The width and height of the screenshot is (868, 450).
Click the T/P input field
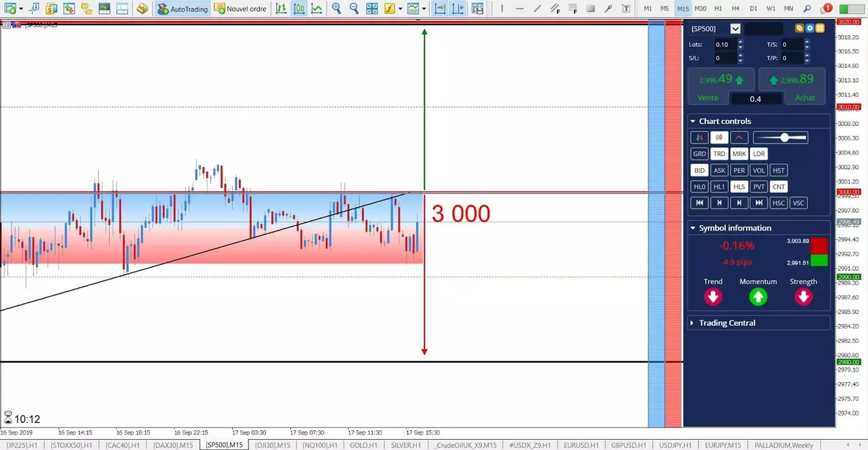pos(792,58)
